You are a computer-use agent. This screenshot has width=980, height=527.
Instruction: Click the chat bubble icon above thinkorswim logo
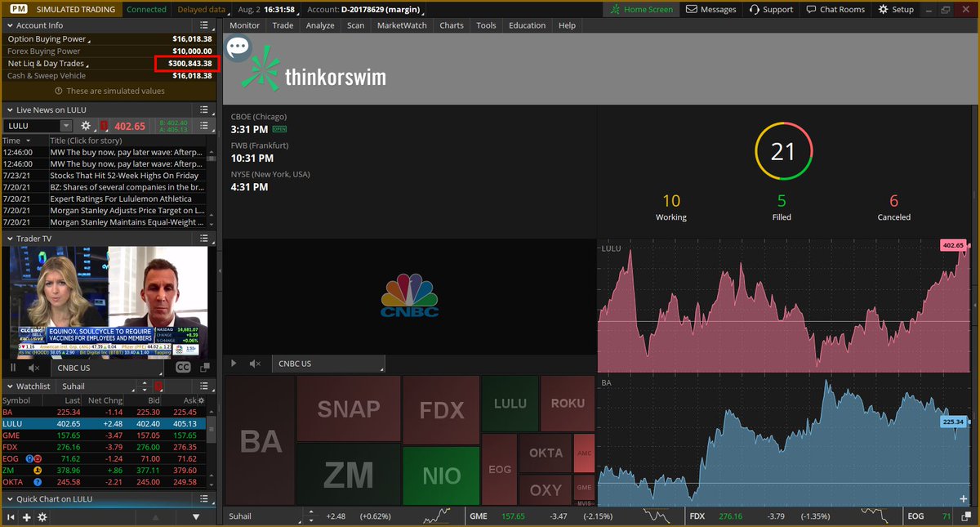[x=238, y=47]
